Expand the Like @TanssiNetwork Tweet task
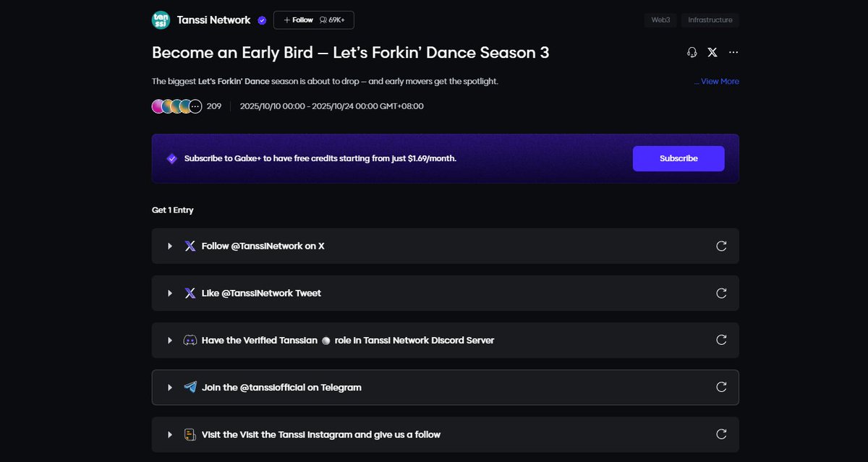Viewport: 868px width, 462px height. (170, 294)
